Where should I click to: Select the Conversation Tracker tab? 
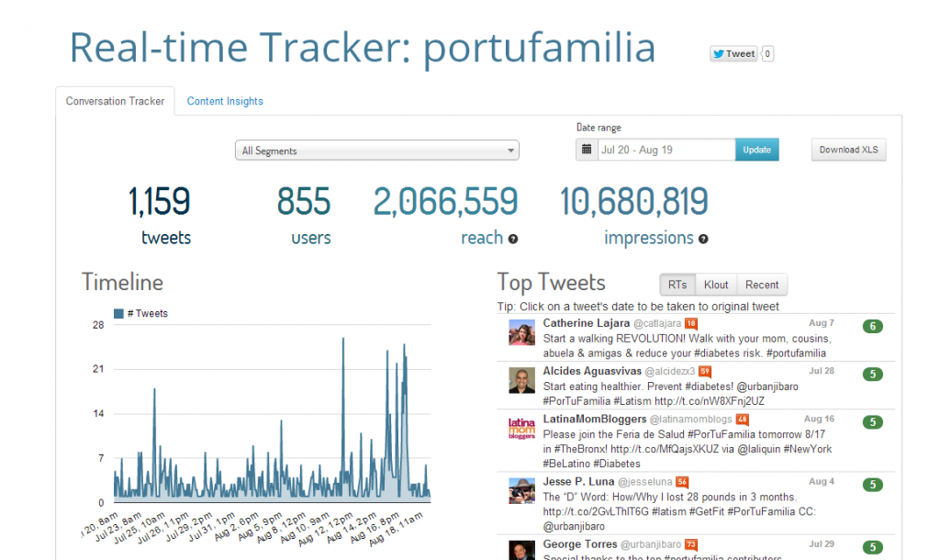tap(115, 101)
